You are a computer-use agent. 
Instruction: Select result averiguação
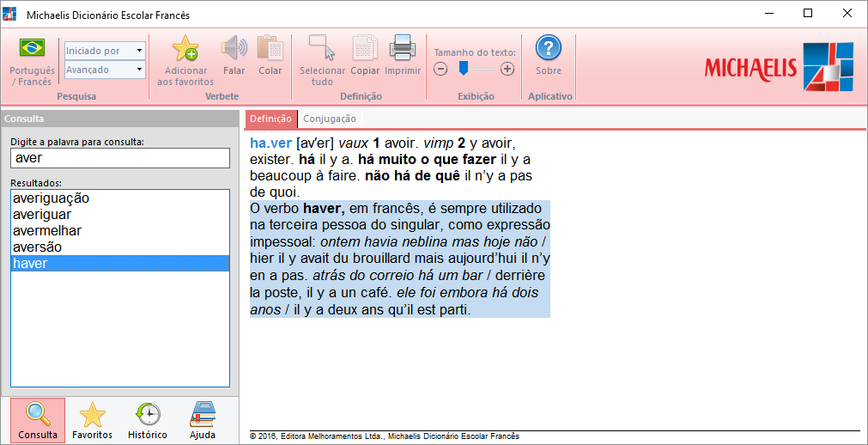click(120, 198)
